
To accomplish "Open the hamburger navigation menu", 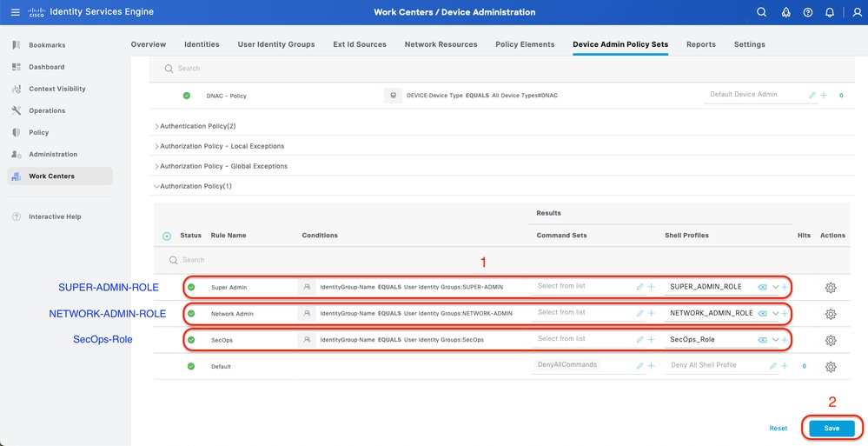I will (x=16, y=12).
